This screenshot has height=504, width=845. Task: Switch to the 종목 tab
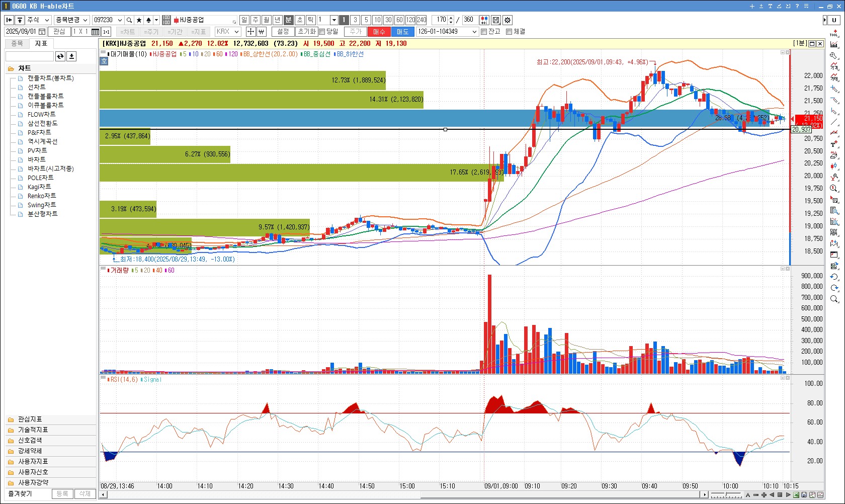[17, 44]
